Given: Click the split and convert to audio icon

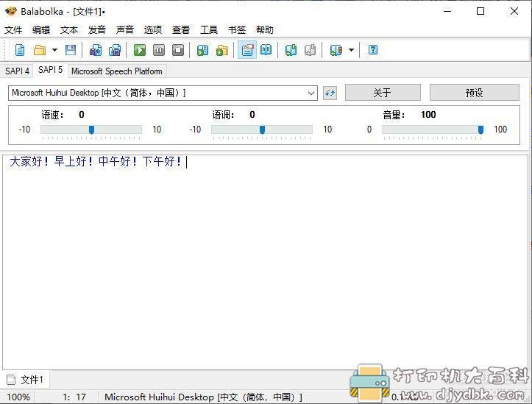Looking at the screenshot, I should pyautogui.click(x=115, y=50).
